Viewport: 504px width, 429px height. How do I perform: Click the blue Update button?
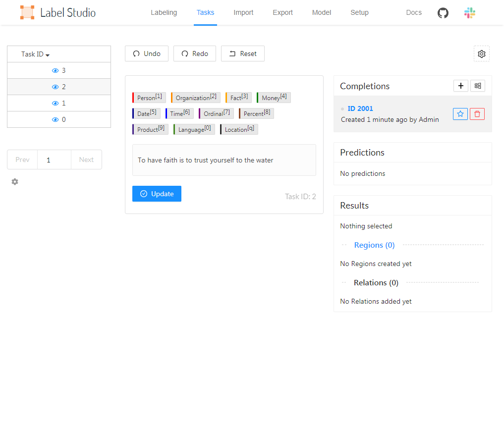click(x=157, y=194)
